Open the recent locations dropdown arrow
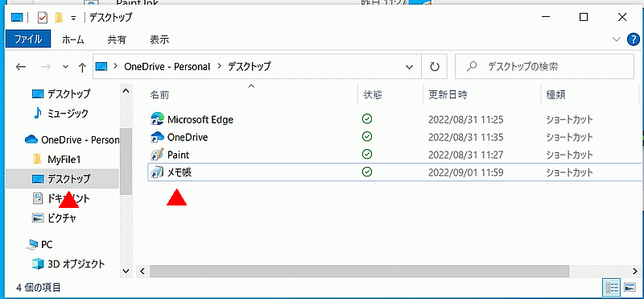This screenshot has width=644, height=299. point(65,67)
